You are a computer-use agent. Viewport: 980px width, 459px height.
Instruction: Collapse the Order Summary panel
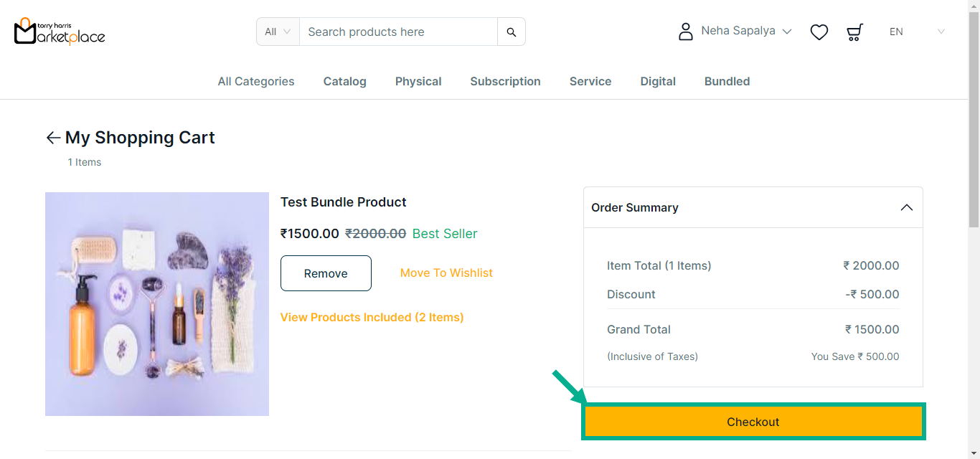click(x=906, y=207)
